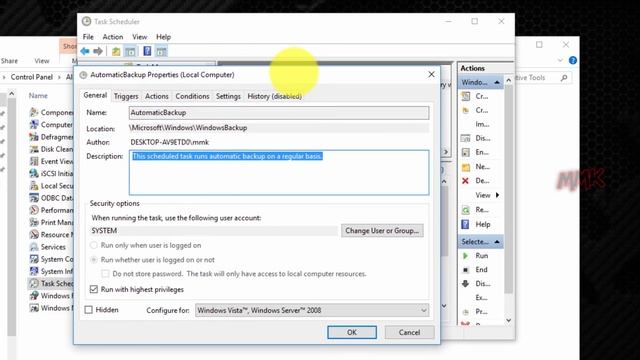Click the En... icon in Actions pane
640x360 pixels.
click(x=465, y=152)
